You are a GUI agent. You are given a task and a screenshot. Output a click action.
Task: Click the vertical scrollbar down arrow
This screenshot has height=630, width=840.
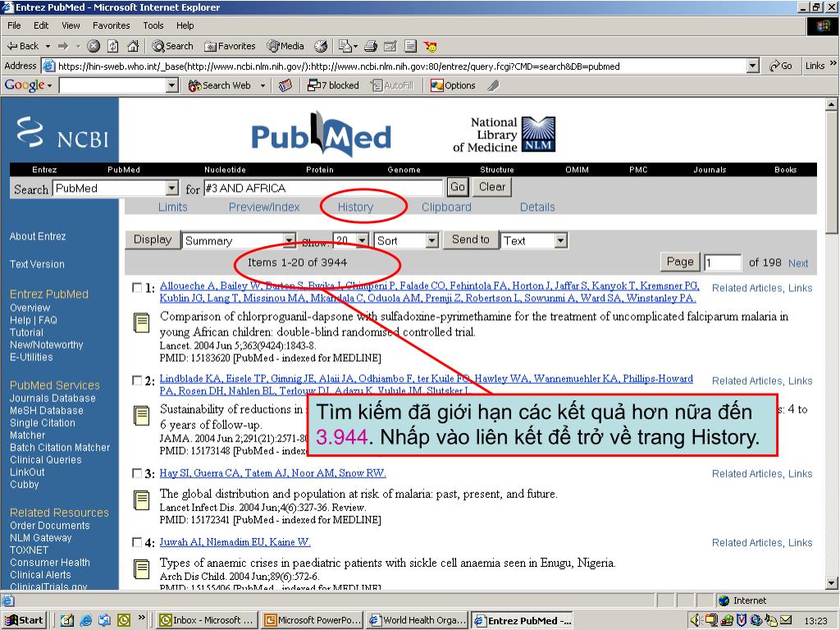click(832, 583)
